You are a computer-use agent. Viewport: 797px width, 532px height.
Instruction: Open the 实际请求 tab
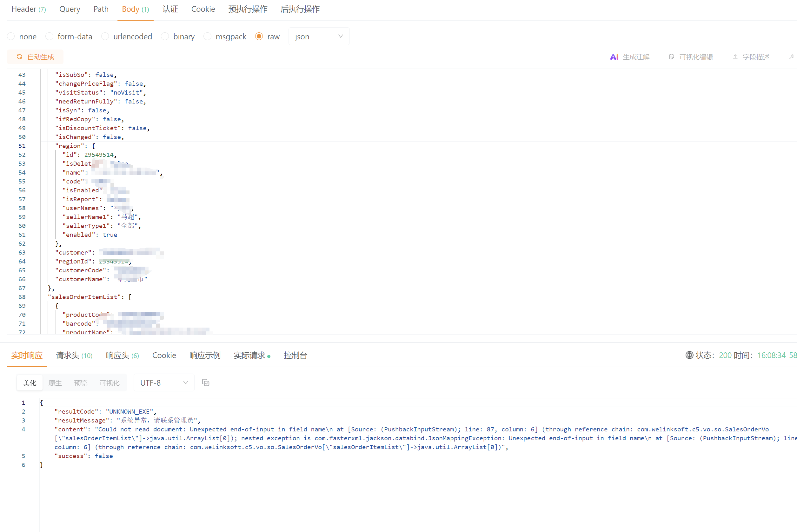pos(252,355)
